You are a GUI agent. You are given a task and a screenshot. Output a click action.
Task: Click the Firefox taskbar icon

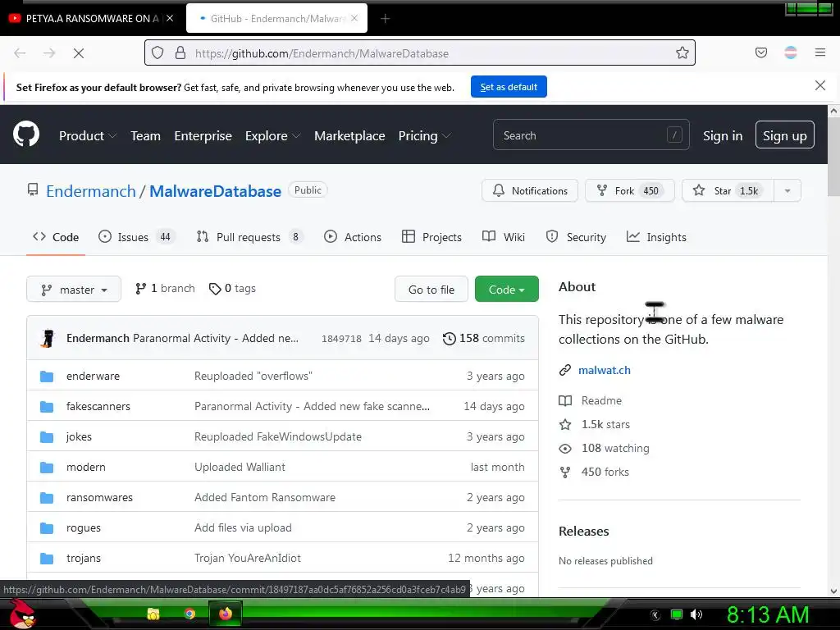(x=226, y=614)
